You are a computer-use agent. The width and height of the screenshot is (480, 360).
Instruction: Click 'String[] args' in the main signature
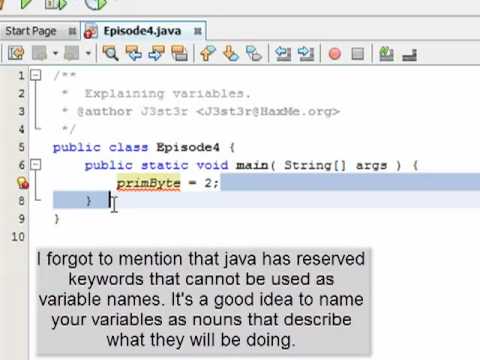(x=336, y=165)
